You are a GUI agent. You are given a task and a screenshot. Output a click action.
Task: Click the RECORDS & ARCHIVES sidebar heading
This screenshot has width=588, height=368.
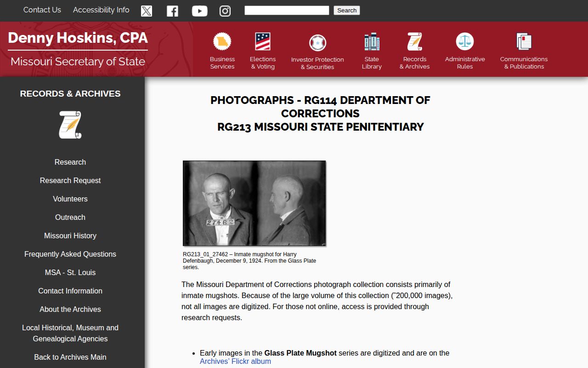click(x=70, y=93)
